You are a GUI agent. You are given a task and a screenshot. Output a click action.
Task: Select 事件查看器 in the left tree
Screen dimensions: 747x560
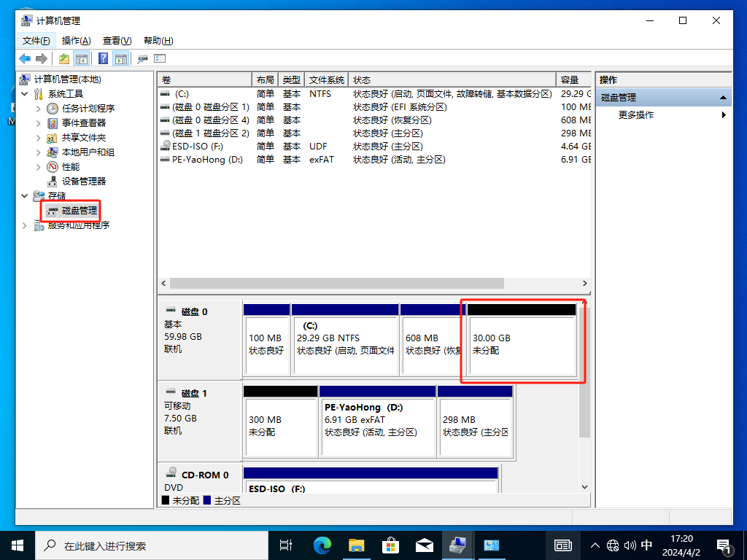(83, 122)
